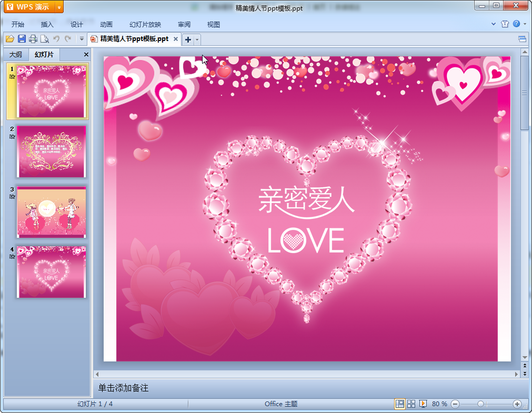Select slide 2 thumbnail with gold frame

pyautogui.click(x=51, y=152)
